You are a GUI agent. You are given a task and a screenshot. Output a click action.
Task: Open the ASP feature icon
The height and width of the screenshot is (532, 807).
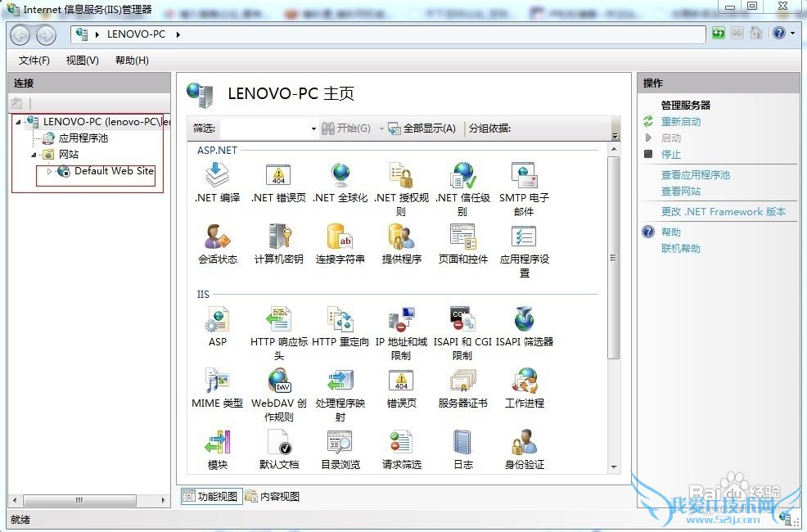pos(217,319)
